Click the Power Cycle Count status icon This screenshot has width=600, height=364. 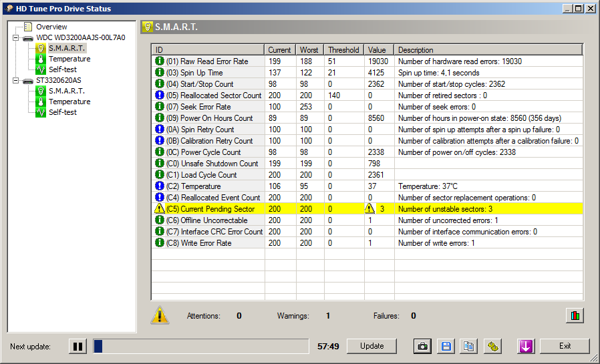159,152
